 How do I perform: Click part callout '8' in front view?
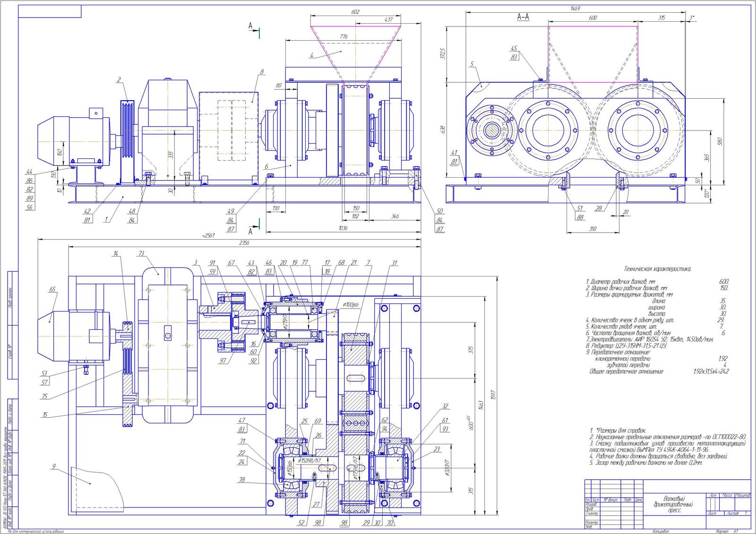(261, 72)
